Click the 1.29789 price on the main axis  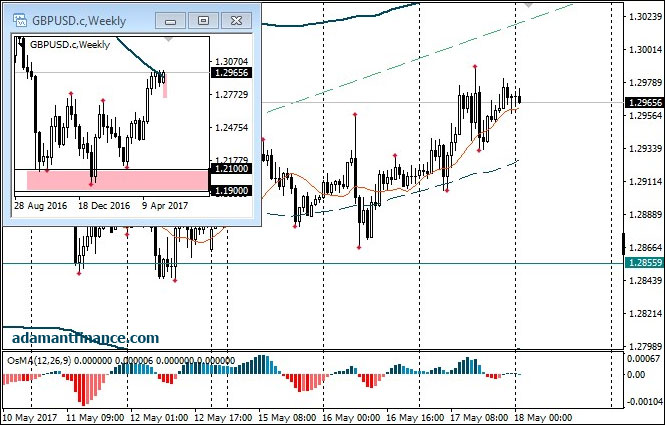click(x=645, y=83)
